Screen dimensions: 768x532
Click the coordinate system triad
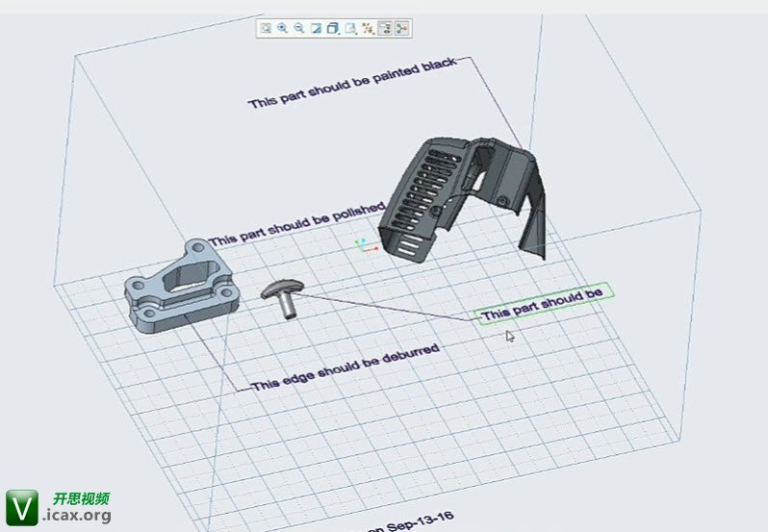pyautogui.click(x=367, y=245)
